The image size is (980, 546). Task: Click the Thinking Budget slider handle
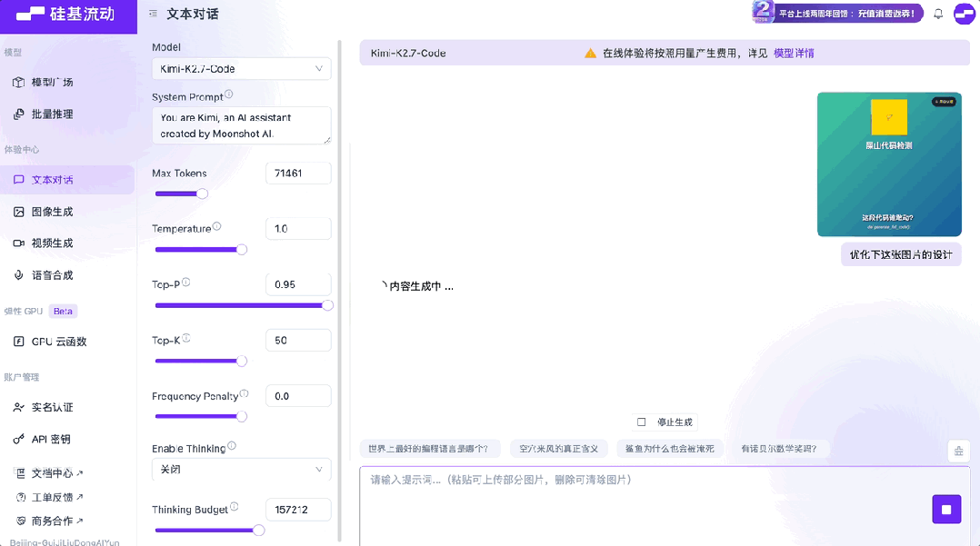(x=258, y=531)
